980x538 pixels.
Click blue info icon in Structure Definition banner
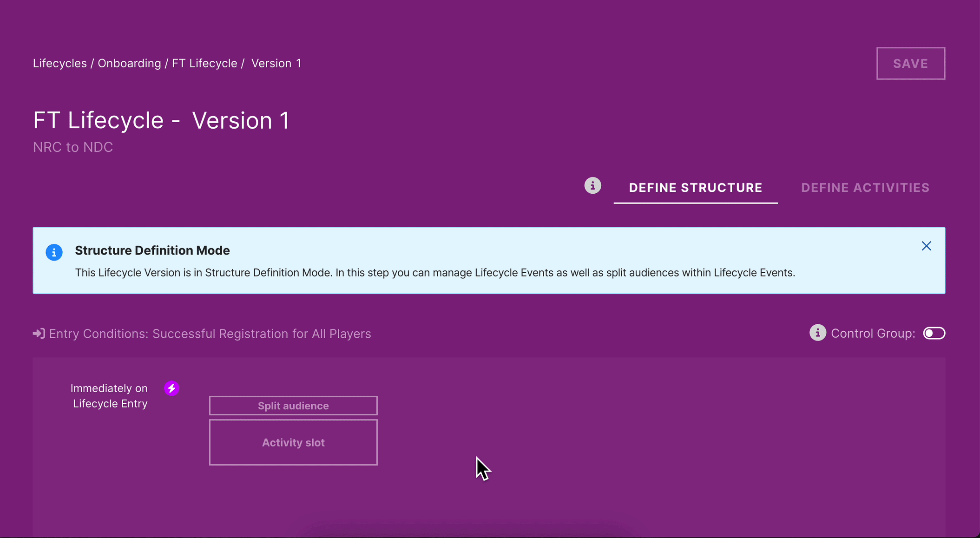pos(54,252)
